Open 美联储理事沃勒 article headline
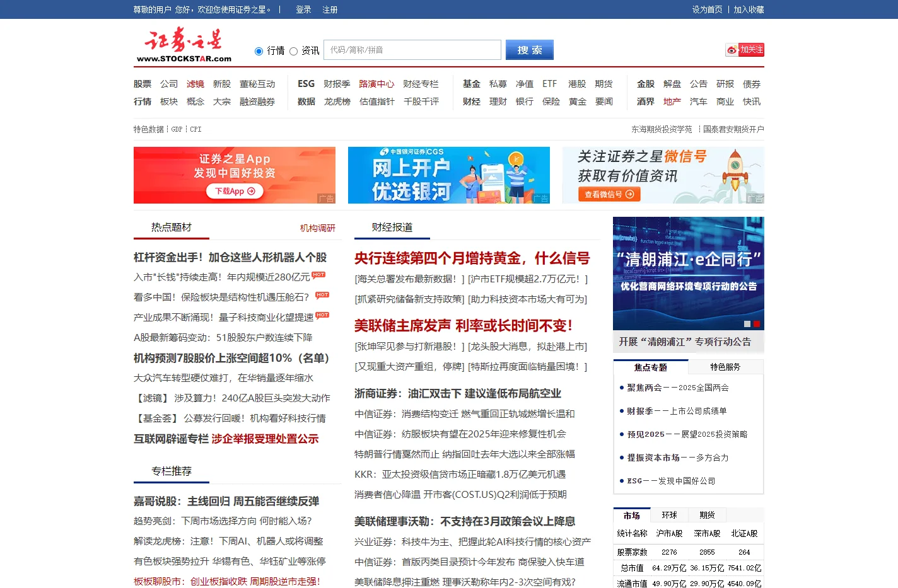Image resolution: width=898 pixels, height=588 pixels. tap(465, 521)
